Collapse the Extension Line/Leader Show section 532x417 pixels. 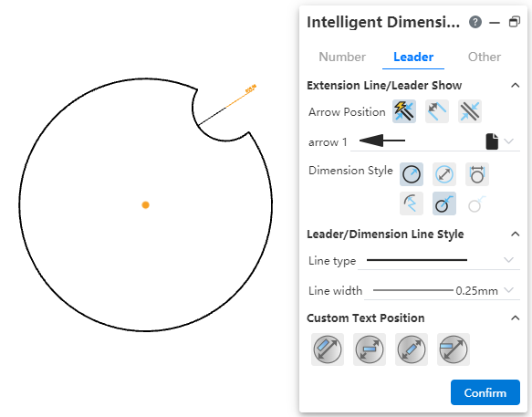click(515, 85)
